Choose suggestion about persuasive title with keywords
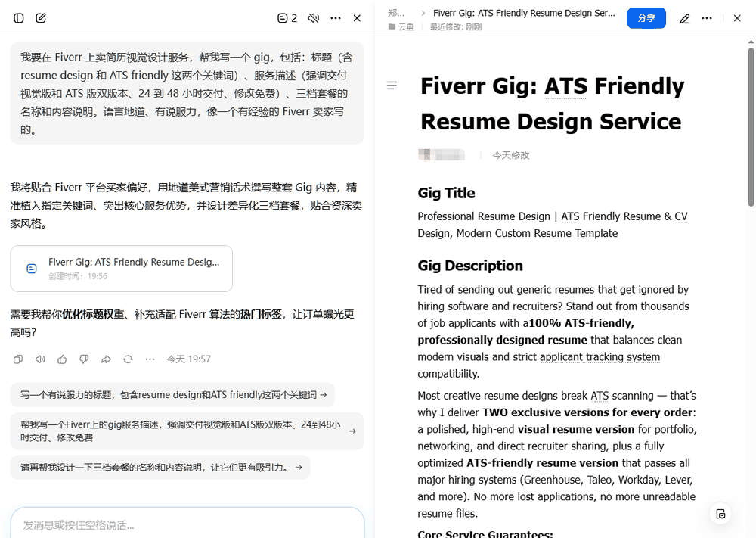 click(x=172, y=395)
